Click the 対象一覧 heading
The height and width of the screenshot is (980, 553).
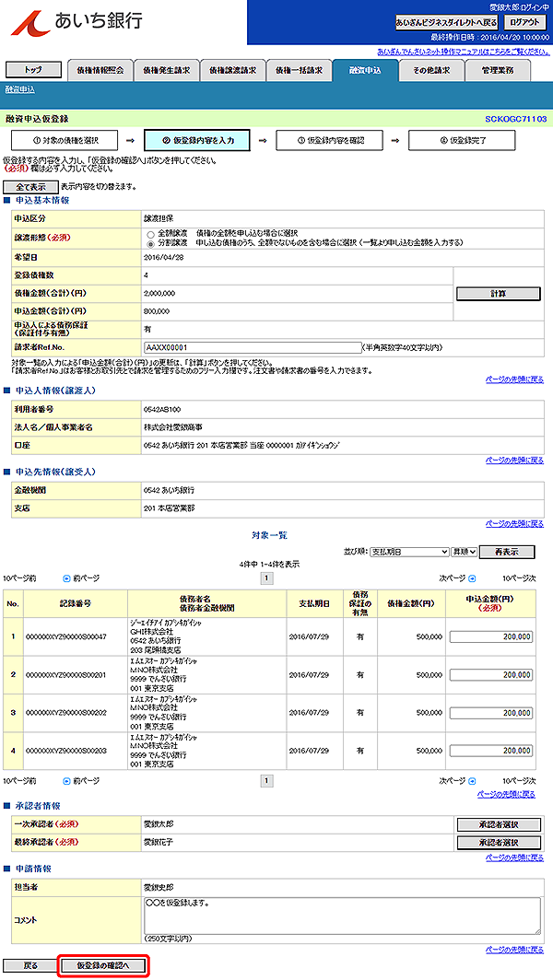tap(270, 536)
